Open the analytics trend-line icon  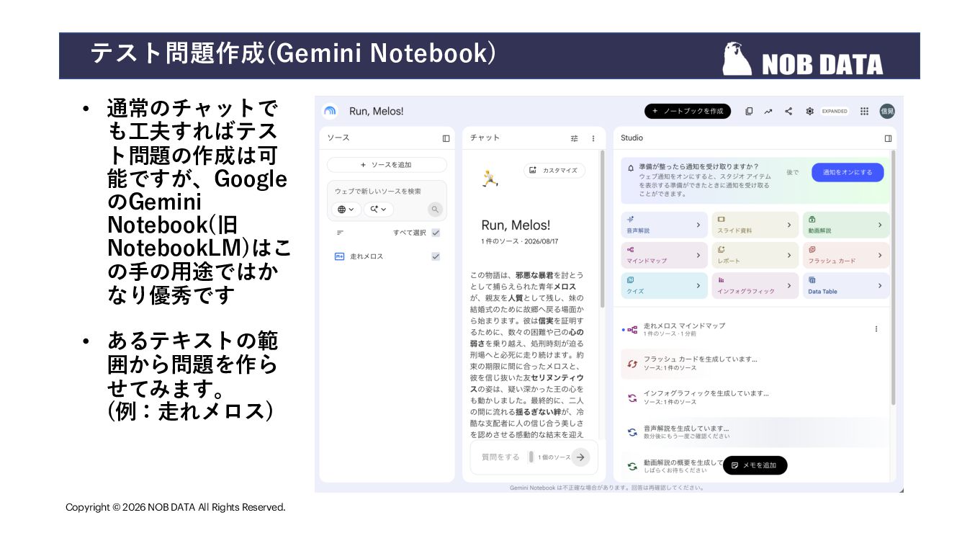(x=768, y=112)
